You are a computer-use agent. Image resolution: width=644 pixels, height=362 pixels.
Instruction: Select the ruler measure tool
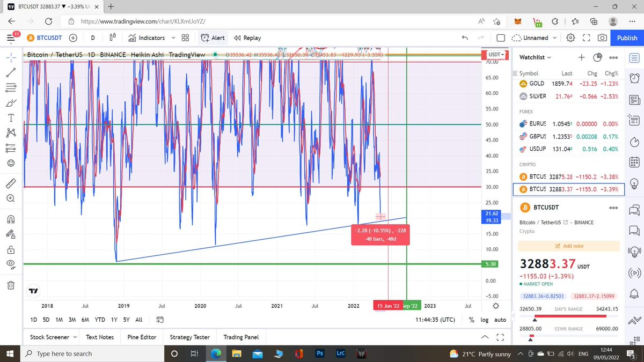[11, 183]
